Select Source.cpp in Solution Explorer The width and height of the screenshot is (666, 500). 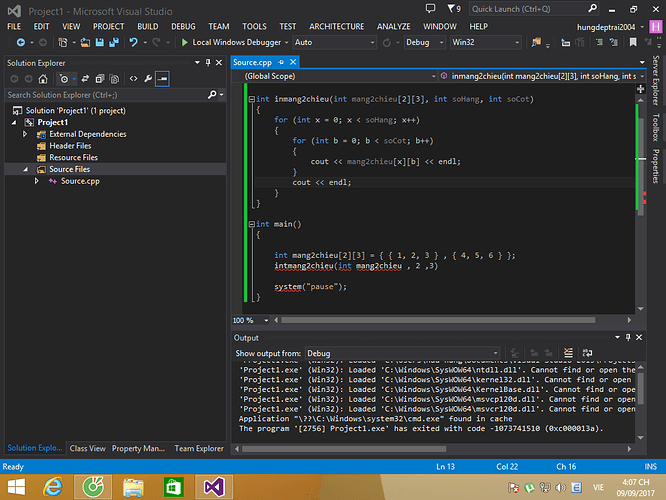coord(80,181)
